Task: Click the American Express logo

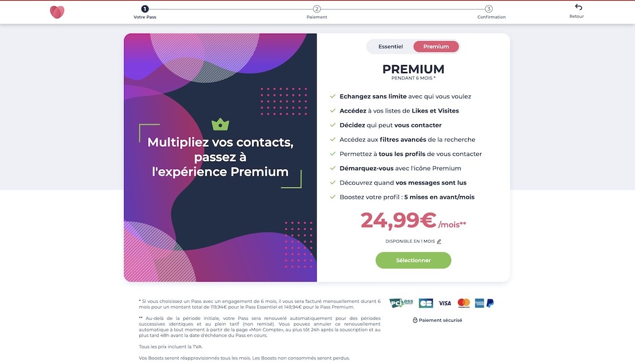Action: coord(479,303)
